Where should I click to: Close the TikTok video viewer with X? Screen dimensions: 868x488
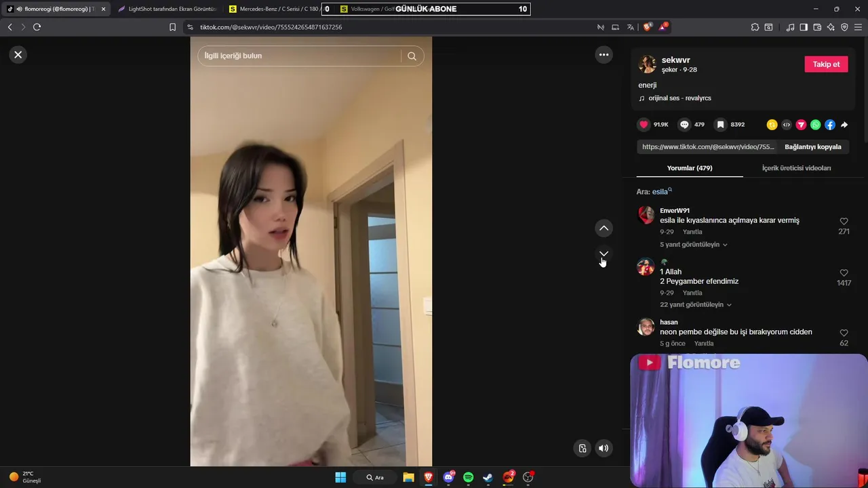(x=18, y=55)
